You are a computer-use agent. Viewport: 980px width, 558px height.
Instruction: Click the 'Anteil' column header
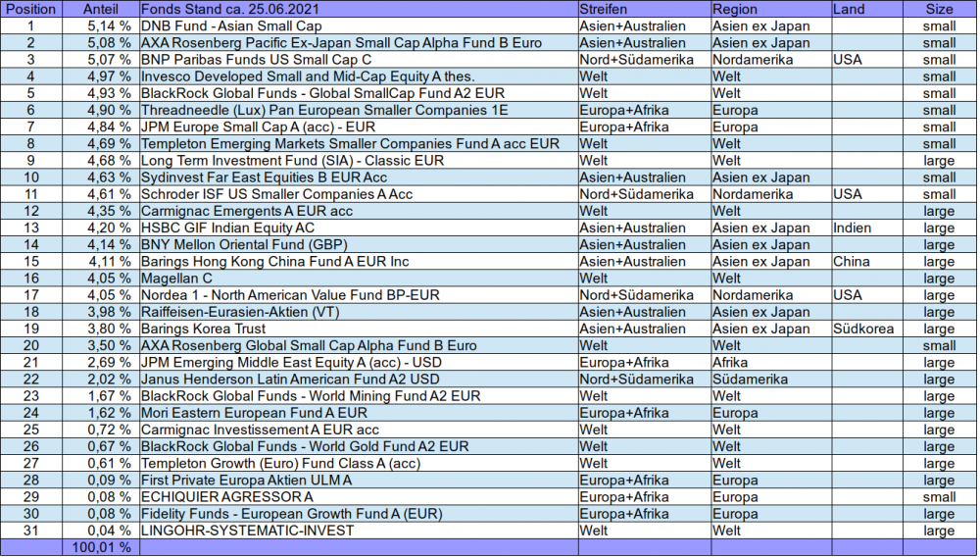(101, 9)
